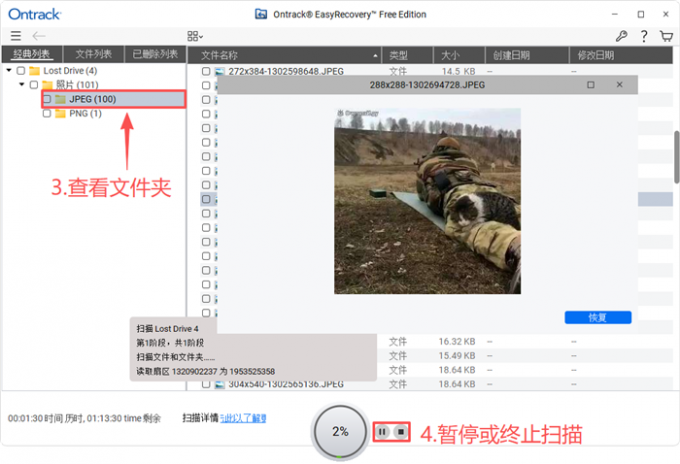Viewport: 680px width, 464px height.
Task: Open help with the question mark icon
Action: pos(644,36)
